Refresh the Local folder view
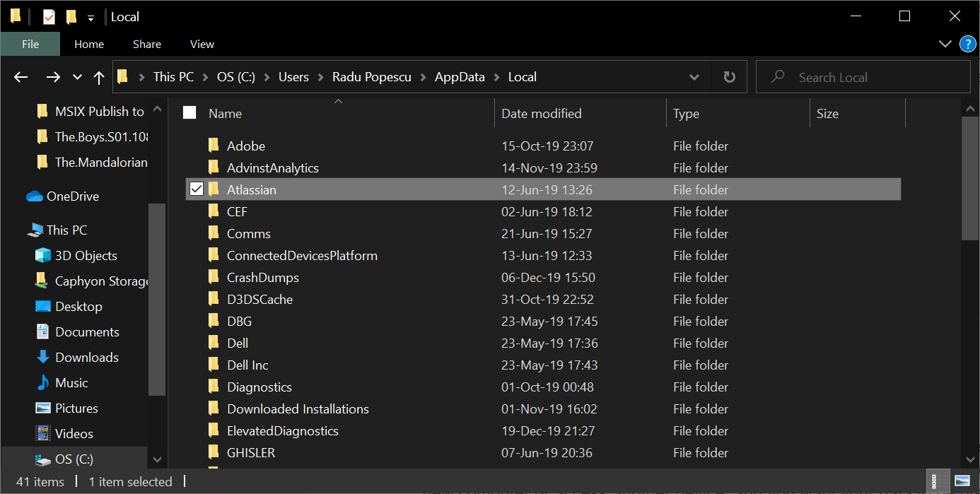This screenshot has width=980, height=494. tap(729, 77)
